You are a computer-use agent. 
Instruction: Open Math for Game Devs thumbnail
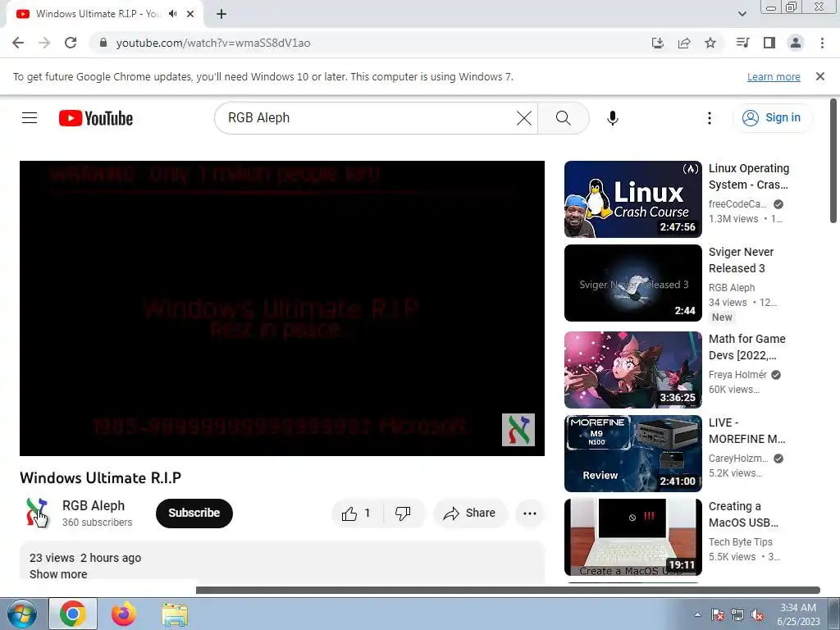click(632, 370)
